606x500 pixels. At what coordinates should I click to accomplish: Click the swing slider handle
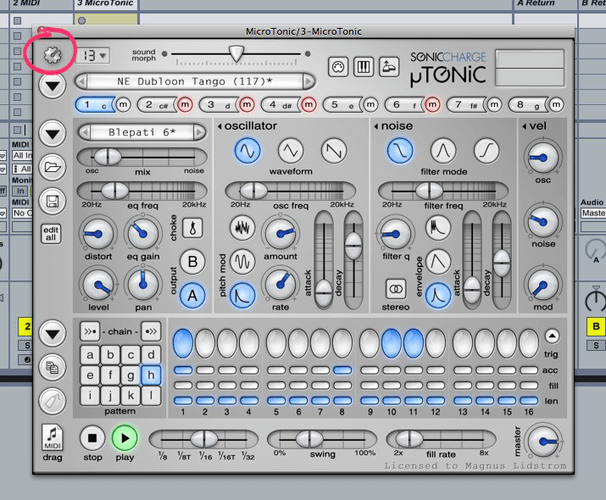(x=309, y=439)
